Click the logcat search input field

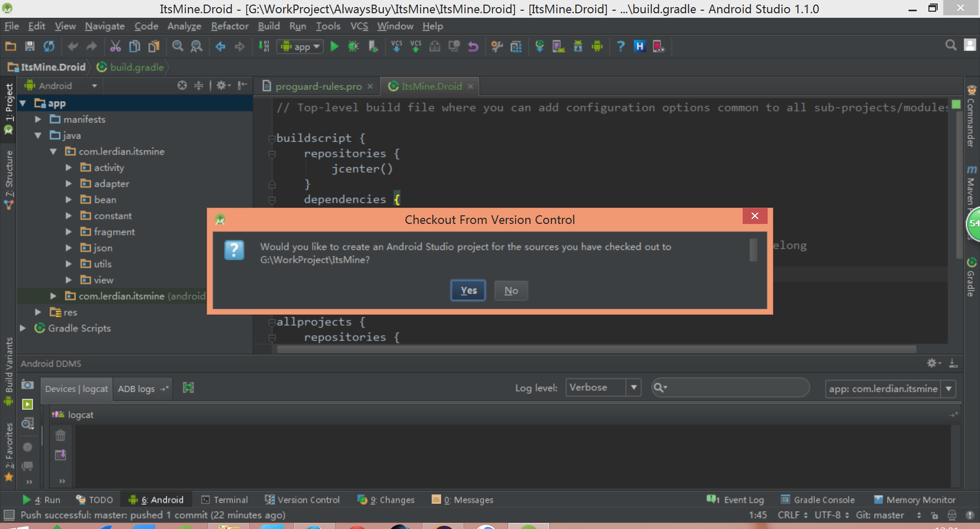(x=730, y=388)
